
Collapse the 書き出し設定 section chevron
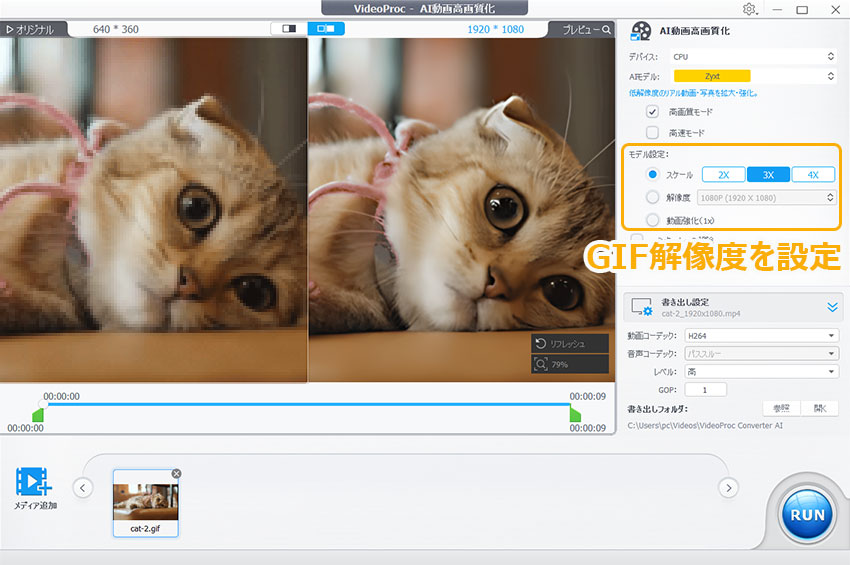832,308
